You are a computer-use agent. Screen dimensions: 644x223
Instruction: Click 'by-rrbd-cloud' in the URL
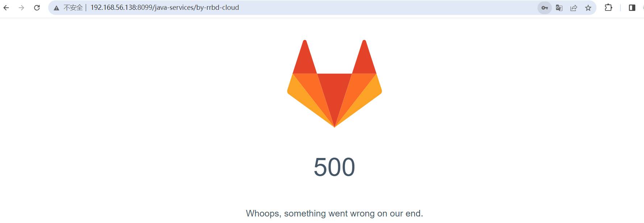coord(217,8)
